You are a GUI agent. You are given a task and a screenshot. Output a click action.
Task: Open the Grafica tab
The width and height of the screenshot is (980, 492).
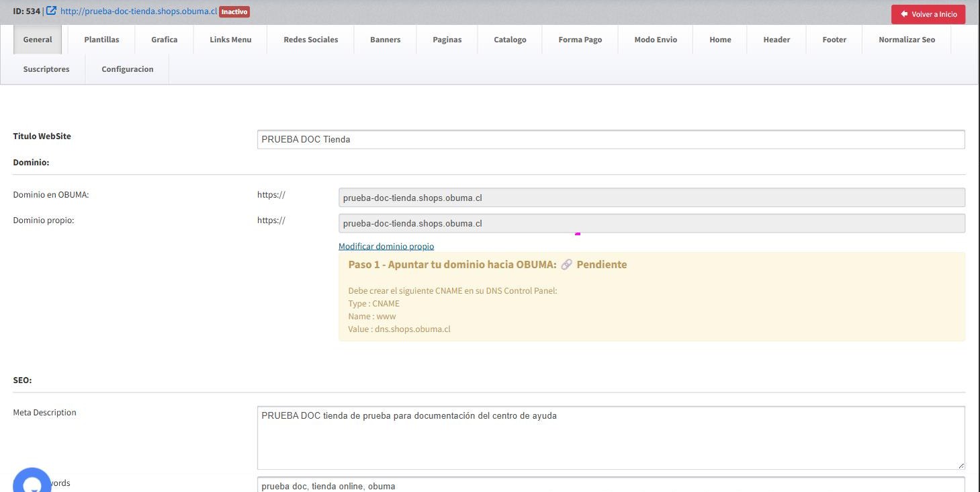point(165,40)
